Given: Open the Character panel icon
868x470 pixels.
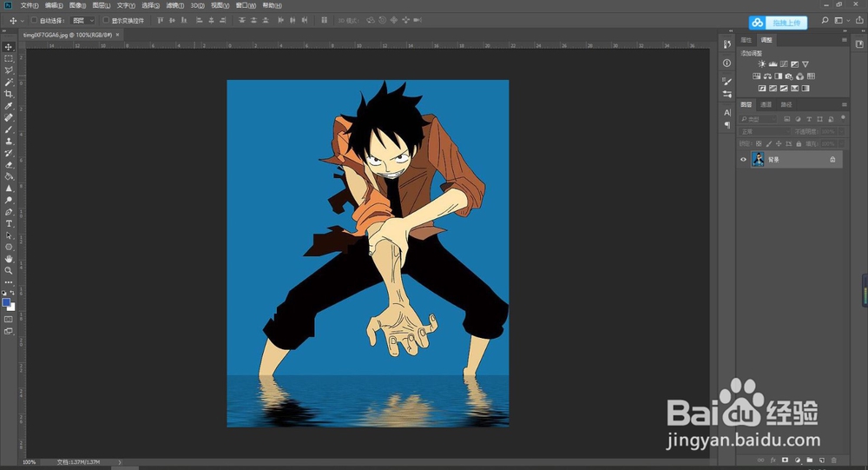Looking at the screenshot, I should point(727,113).
